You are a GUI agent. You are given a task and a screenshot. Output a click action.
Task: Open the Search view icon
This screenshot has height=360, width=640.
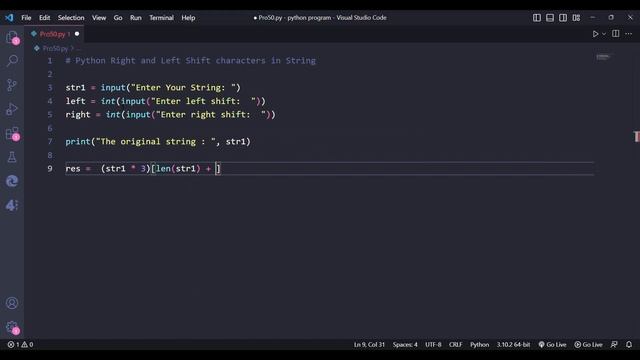(x=12, y=61)
